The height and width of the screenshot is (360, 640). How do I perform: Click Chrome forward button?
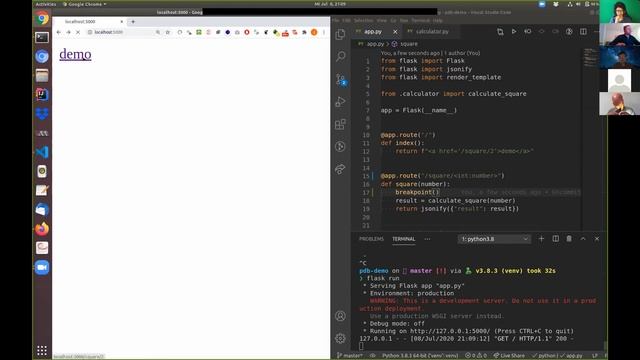[68, 32]
